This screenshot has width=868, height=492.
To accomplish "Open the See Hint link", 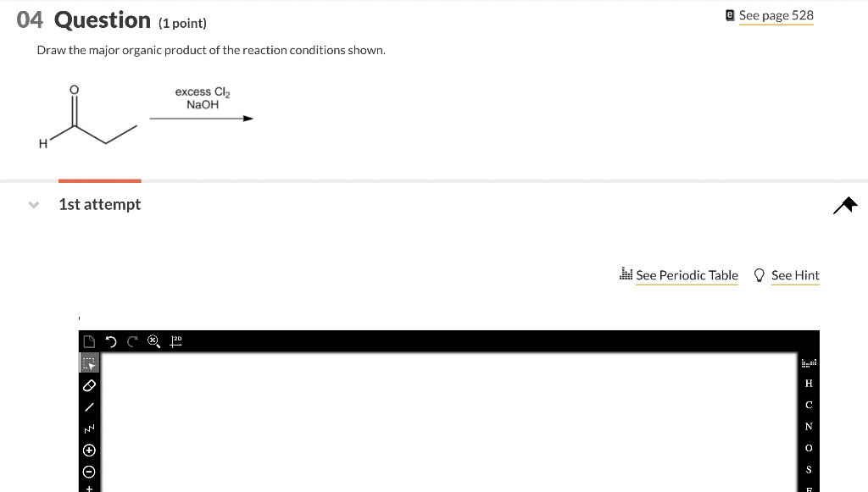I will coord(795,275).
